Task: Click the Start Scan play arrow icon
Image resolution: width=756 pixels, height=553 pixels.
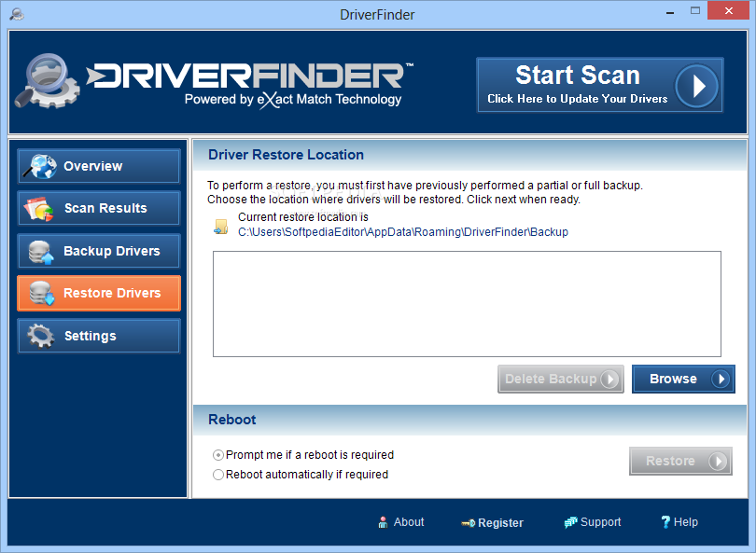Action: click(x=696, y=86)
